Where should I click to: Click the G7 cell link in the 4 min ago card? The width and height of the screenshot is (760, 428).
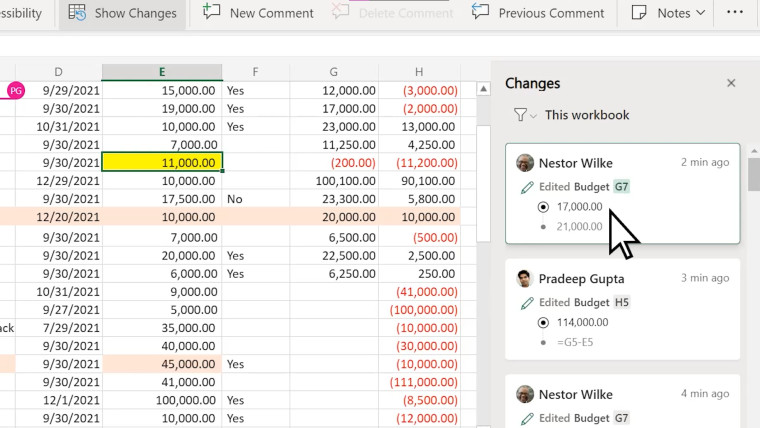click(x=621, y=418)
